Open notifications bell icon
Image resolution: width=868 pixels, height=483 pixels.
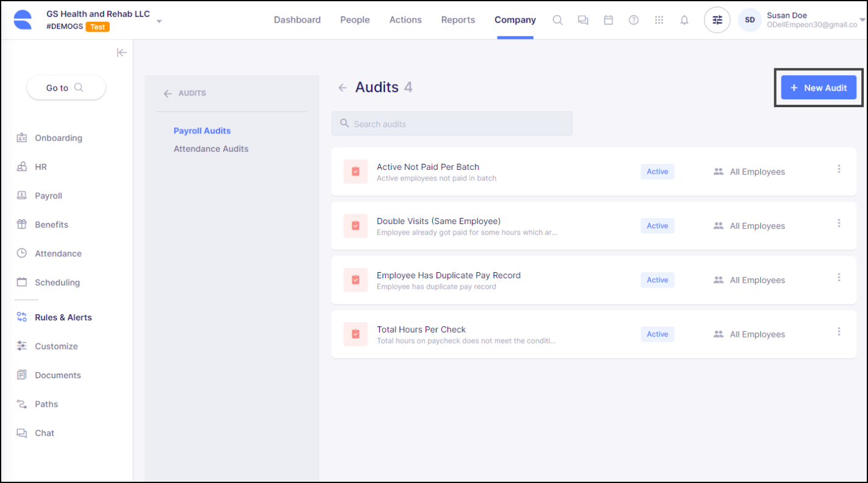(x=685, y=20)
